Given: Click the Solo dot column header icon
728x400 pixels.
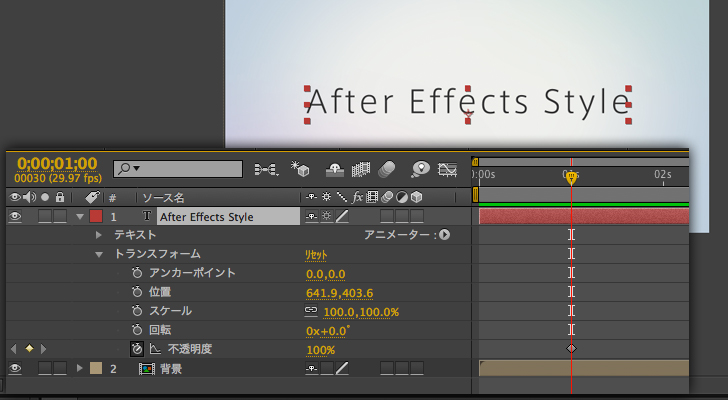Looking at the screenshot, I should 45,197.
